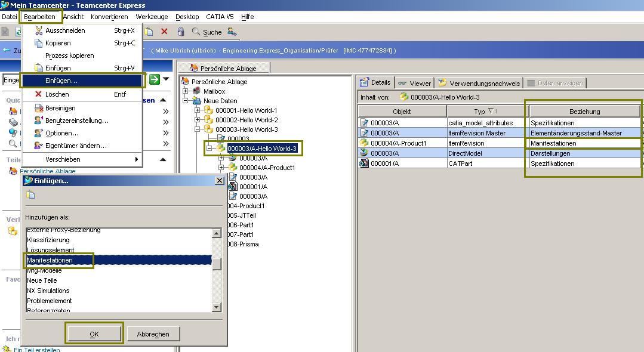Click the scissors icon next to Ausschneiden
Viewport: 644px width, 352px height.
point(39,30)
